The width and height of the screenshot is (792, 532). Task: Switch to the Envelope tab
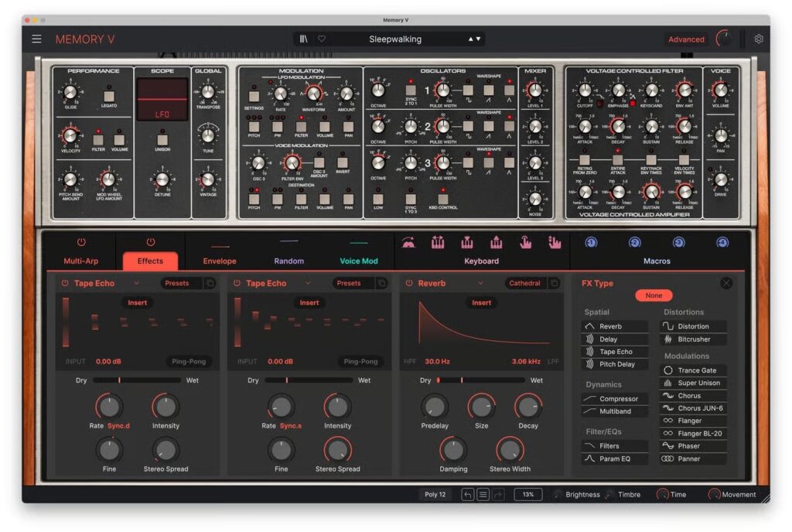click(219, 261)
